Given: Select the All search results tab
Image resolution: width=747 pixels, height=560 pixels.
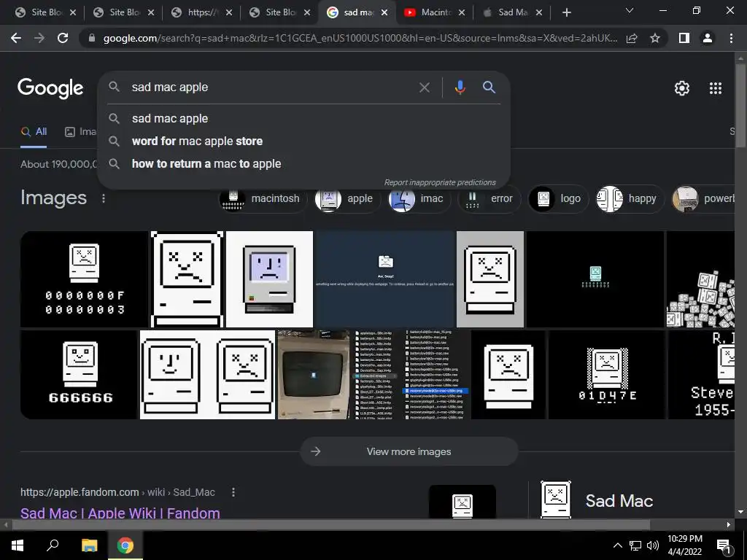Looking at the screenshot, I should [34, 132].
